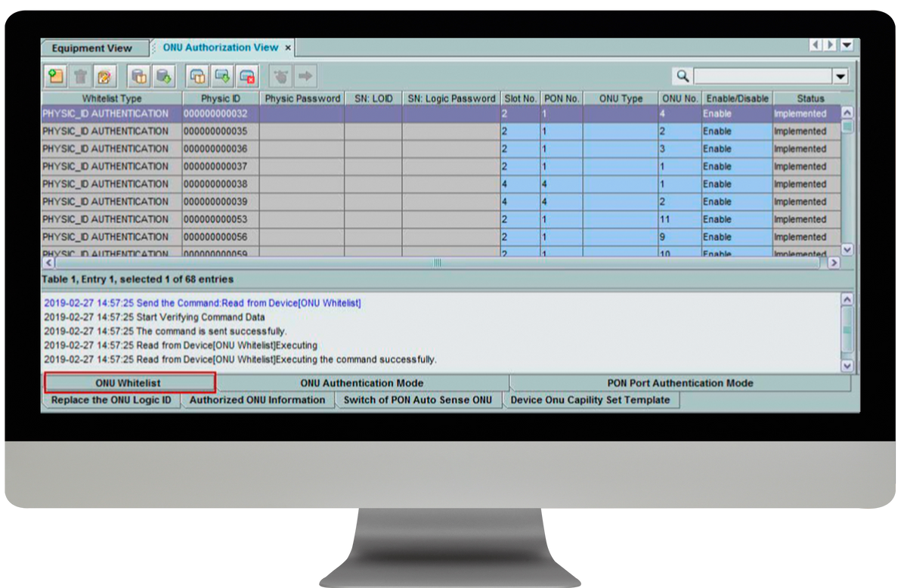Click the database with green arrow icon

(164, 76)
